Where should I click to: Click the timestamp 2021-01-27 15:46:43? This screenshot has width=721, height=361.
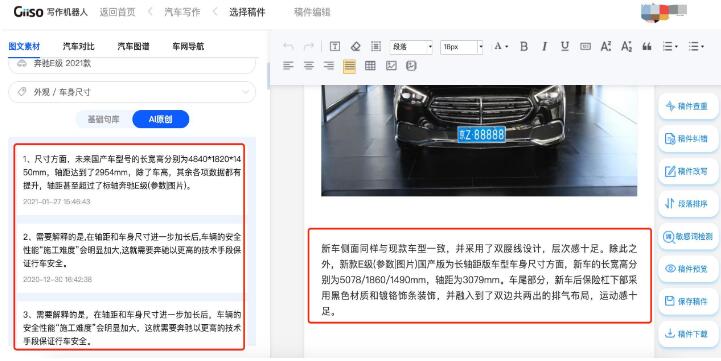point(57,201)
